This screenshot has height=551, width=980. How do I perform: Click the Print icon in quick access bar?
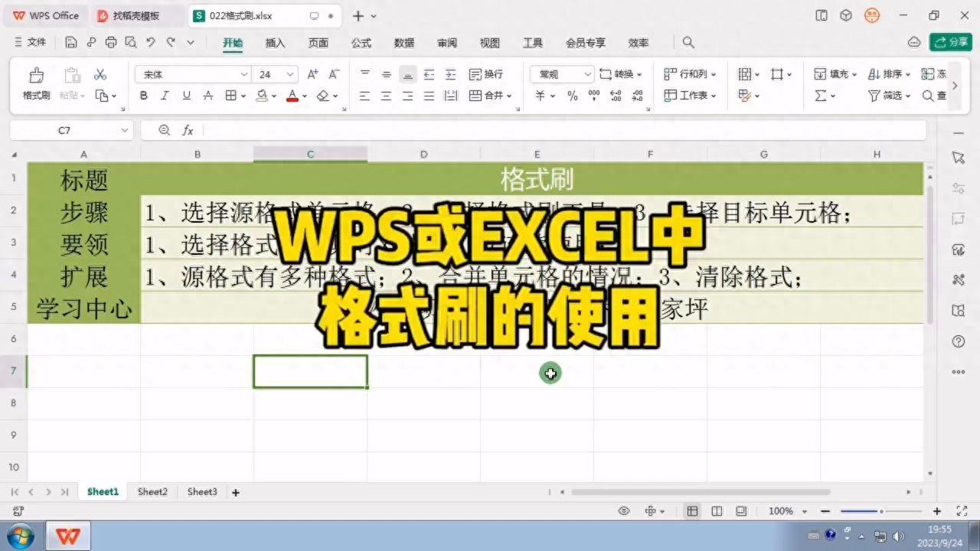(x=111, y=43)
